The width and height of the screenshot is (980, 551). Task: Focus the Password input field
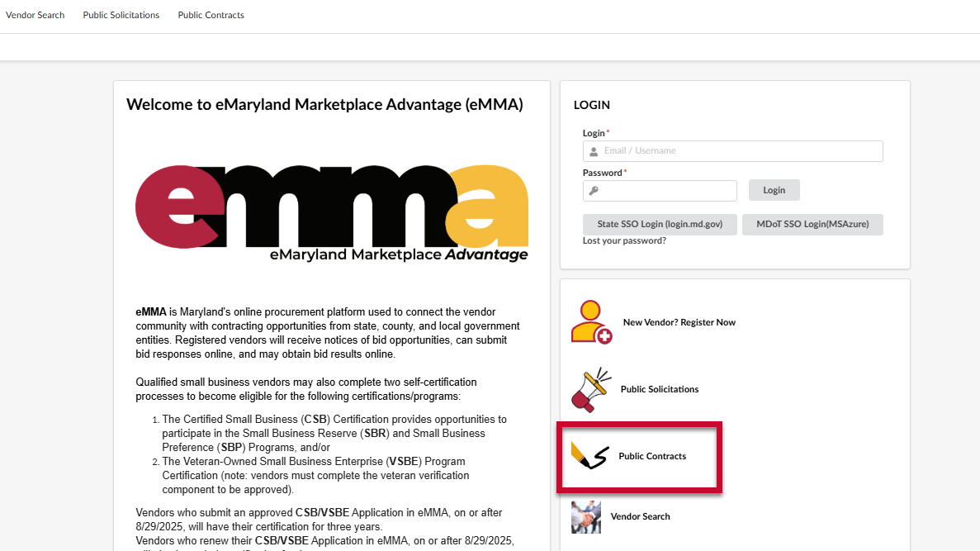(660, 191)
